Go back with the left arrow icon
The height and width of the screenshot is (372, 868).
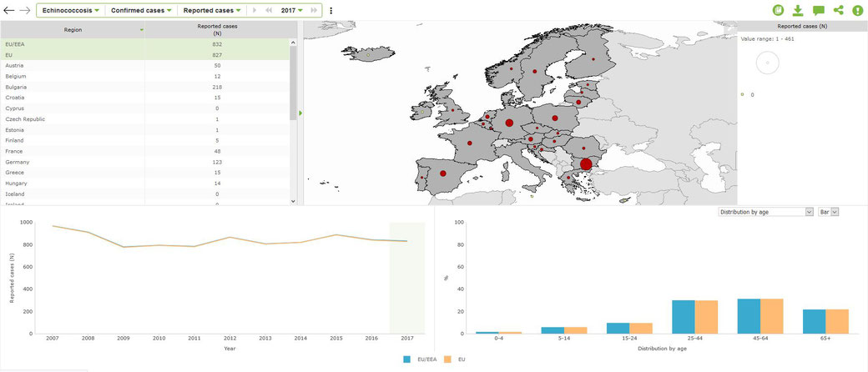9,11
